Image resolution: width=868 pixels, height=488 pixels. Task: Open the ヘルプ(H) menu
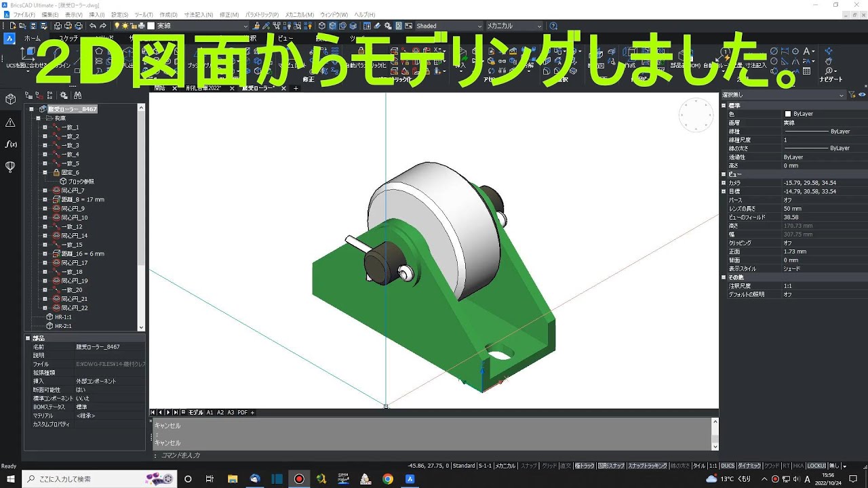(364, 14)
